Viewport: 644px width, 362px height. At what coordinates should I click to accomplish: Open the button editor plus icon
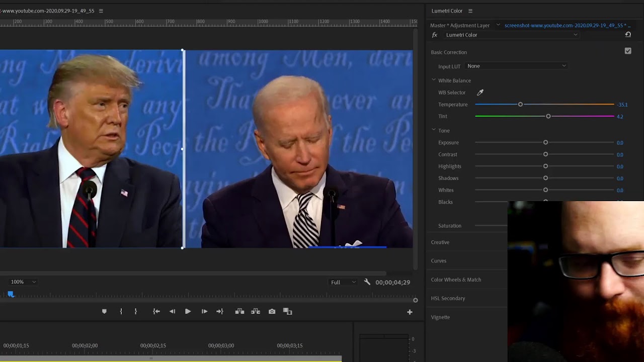pos(410,312)
